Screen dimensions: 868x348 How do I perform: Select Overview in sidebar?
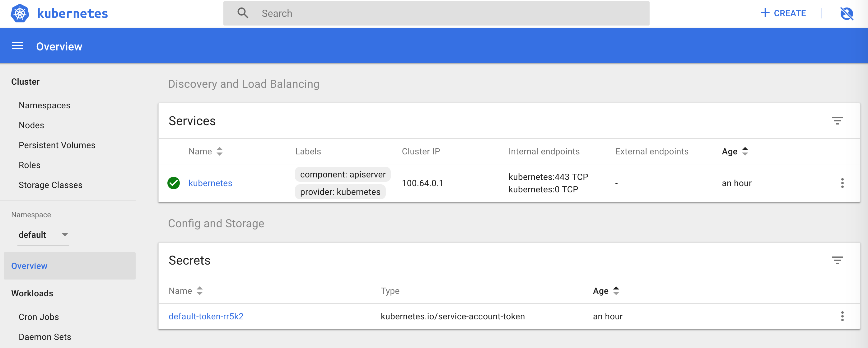(x=69, y=266)
